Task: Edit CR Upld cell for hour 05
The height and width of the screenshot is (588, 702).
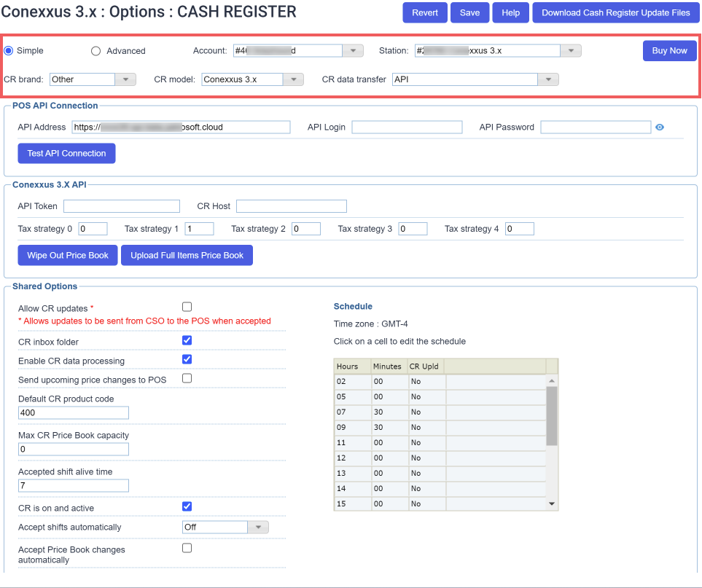Action: click(x=427, y=396)
